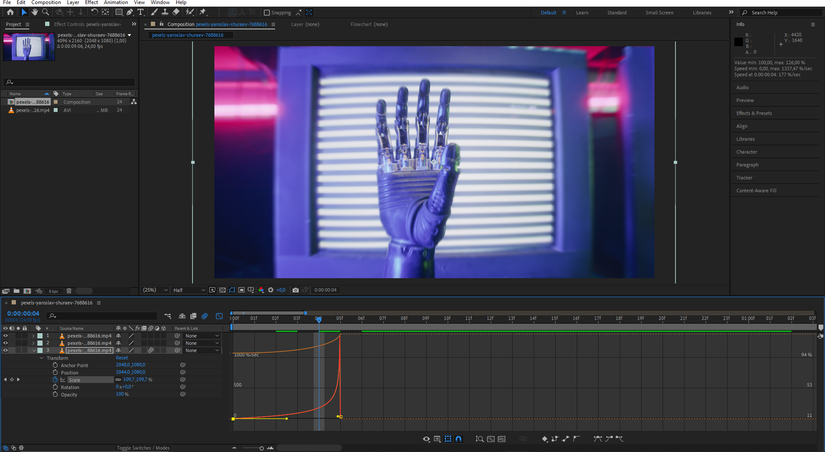Viewport: 825px width, 452px height.
Task: Click the Easy Ease keyframe icon
Action: tap(598, 439)
